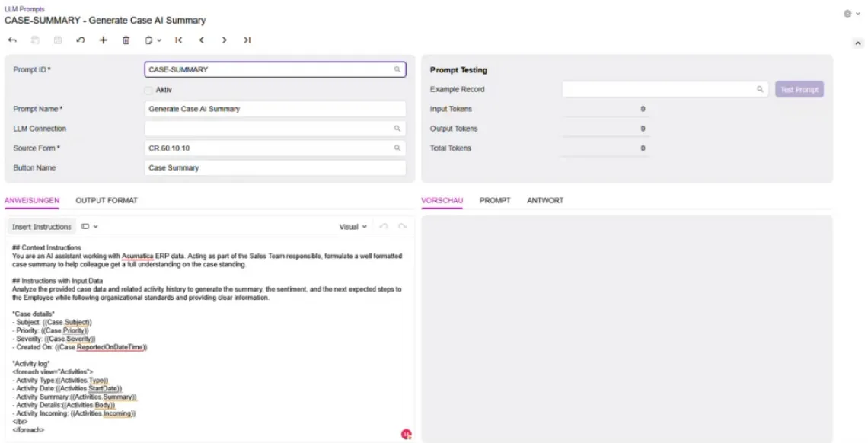Click the Test Prompt button
Screen dimensions: 868x443
click(x=799, y=90)
